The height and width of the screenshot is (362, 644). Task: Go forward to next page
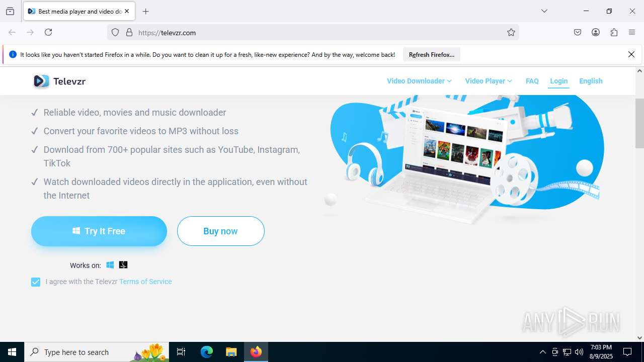[30, 32]
